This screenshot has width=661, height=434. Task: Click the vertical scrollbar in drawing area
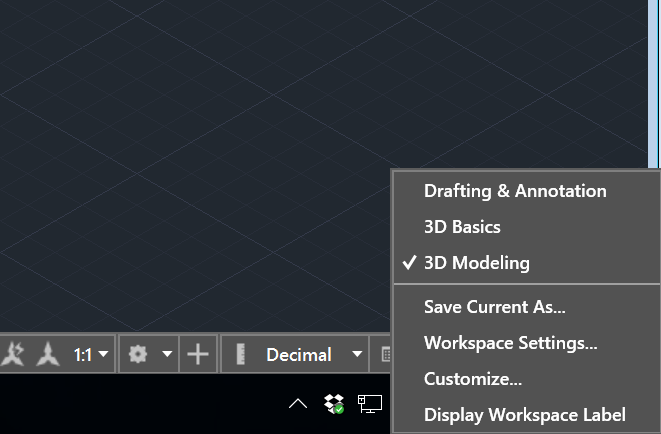tap(653, 84)
